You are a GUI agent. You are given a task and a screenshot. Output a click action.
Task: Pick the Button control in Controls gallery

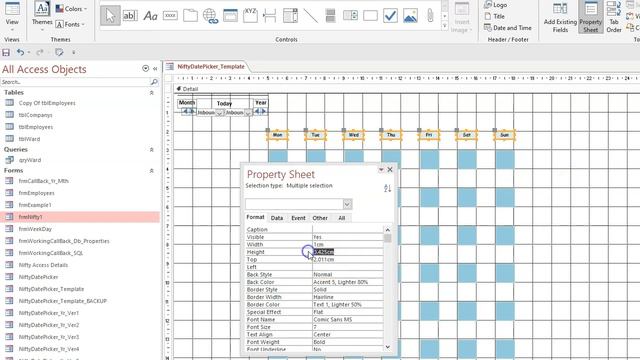(170, 16)
